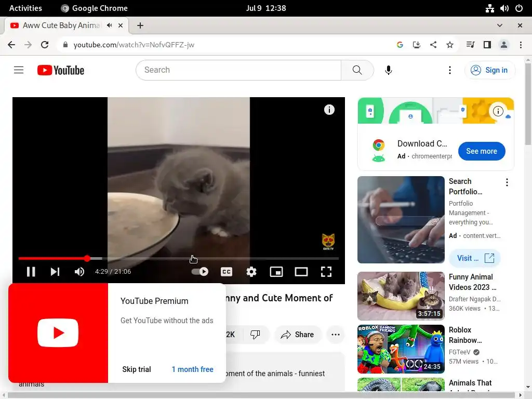Reload the current page
Screen dimensions: 532x399
45,45
